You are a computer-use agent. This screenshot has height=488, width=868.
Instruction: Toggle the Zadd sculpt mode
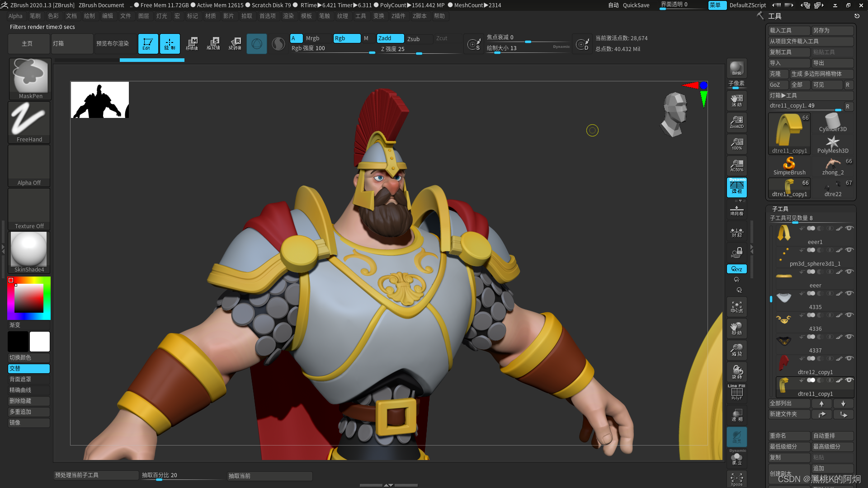390,38
